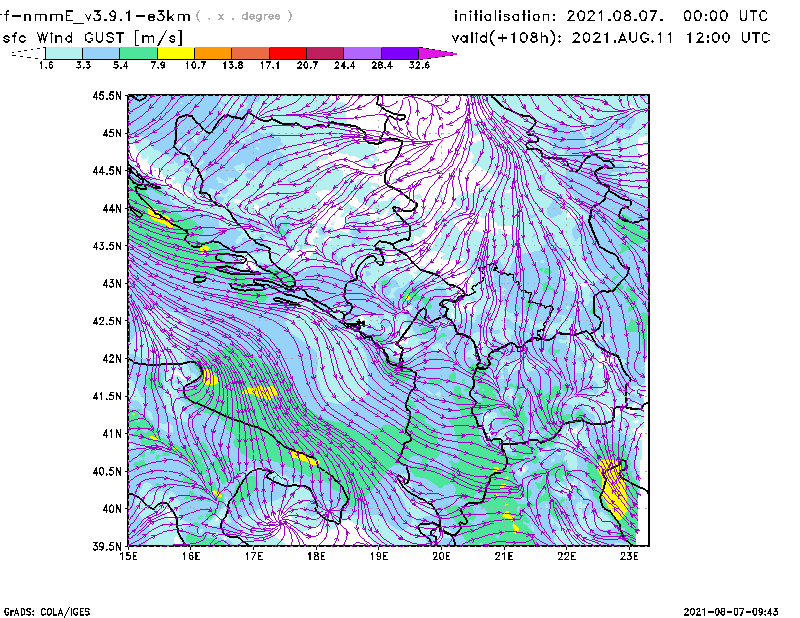800x618 pixels.
Task: Click the '16E' longitude label
Action: click(191, 556)
